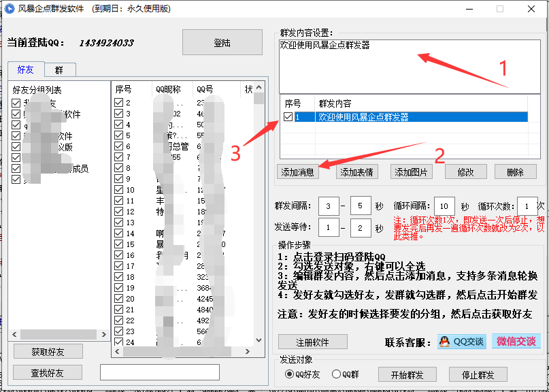The width and height of the screenshot is (549, 392).
Task: Uncheck message row 1 checkbox in 群发内容 list
Action: (288, 117)
